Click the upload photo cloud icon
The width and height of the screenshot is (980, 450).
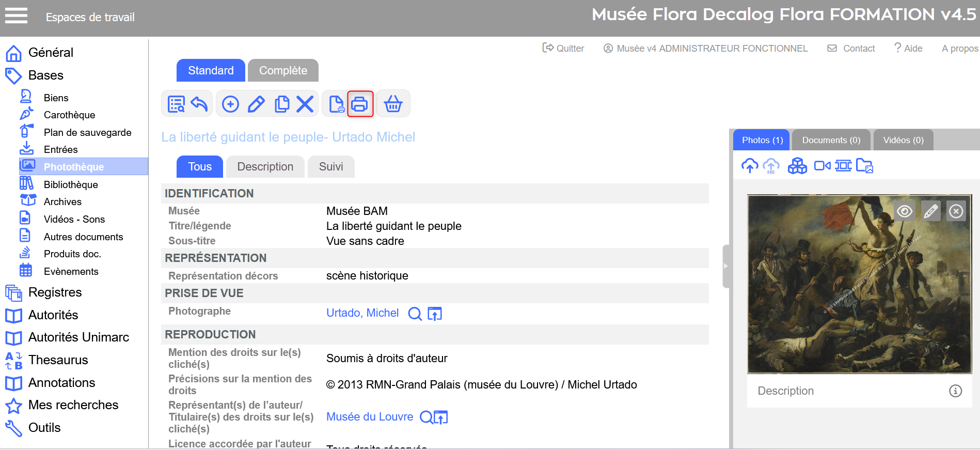(x=750, y=166)
